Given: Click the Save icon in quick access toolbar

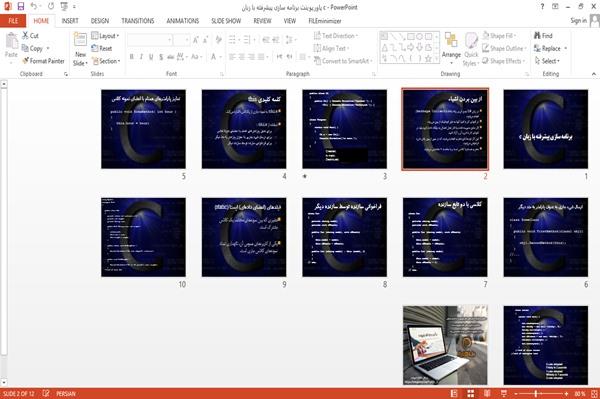Looking at the screenshot, I should pos(21,6).
